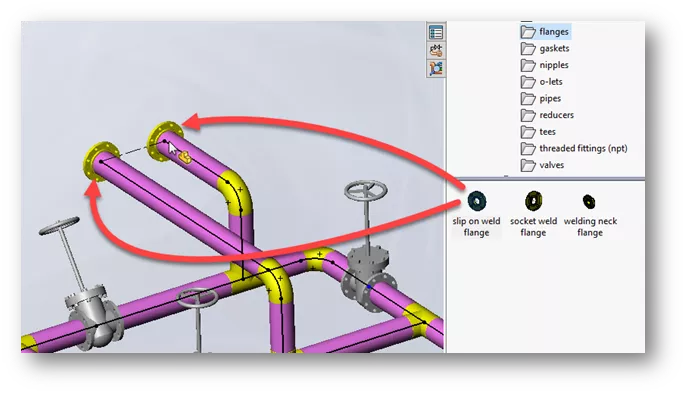Viewport: 687px width, 395px height.
Task: Open the routing pipe pane tab icon
Action: pos(436,50)
